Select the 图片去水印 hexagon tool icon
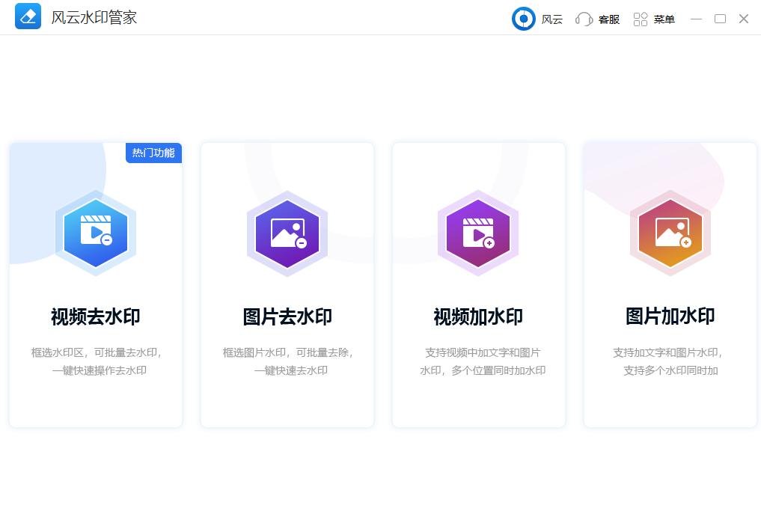 pyautogui.click(x=287, y=233)
